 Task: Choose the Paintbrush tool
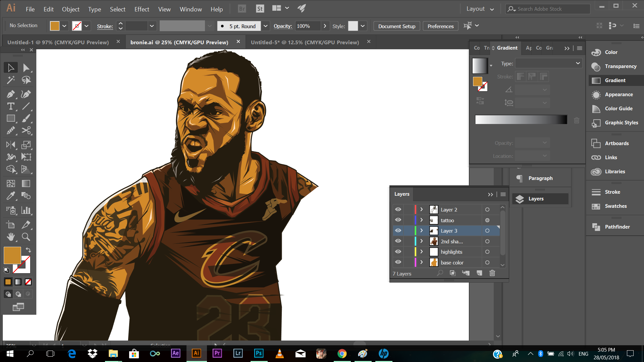click(26, 118)
